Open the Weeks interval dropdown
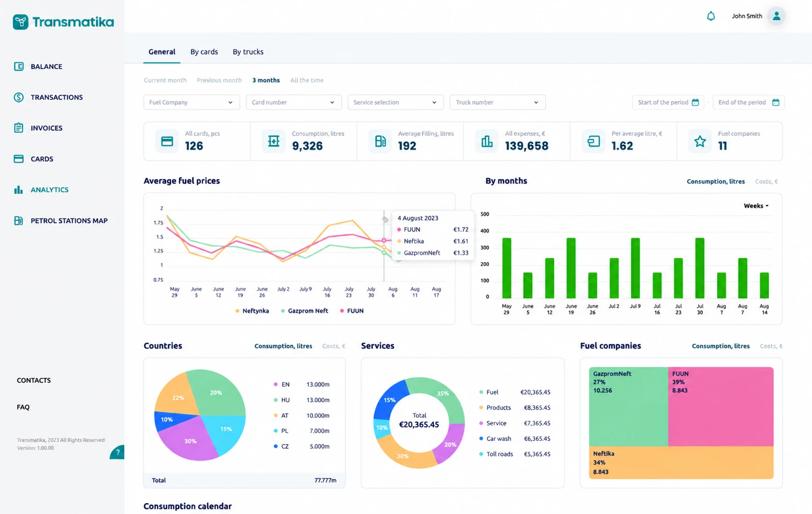Viewport: 812px width, 514px height. tap(756, 206)
